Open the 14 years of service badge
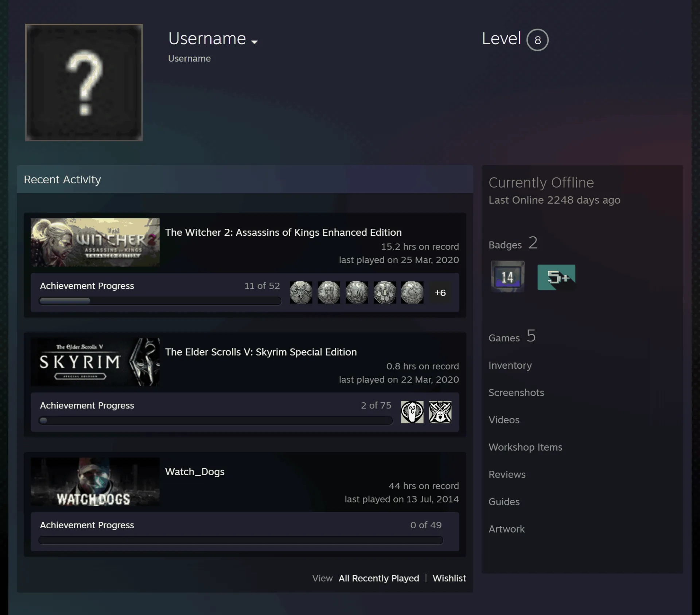The image size is (700, 615). pyautogui.click(x=507, y=277)
